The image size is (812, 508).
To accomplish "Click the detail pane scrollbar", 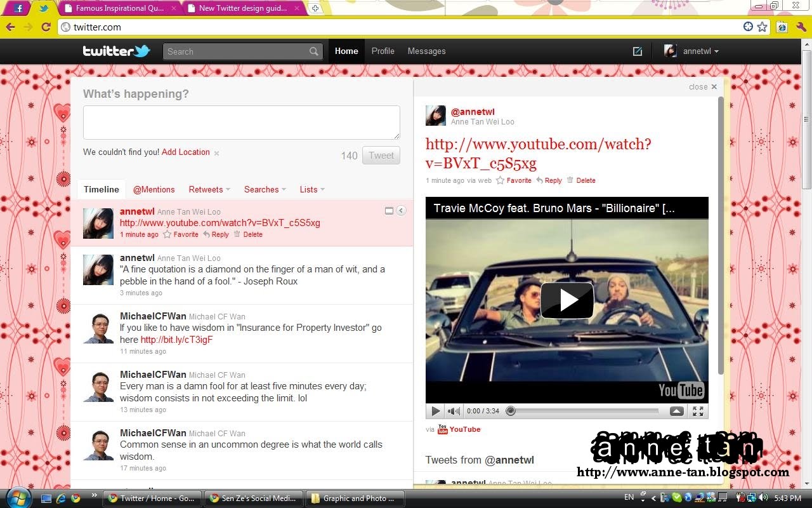I will point(721,235).
